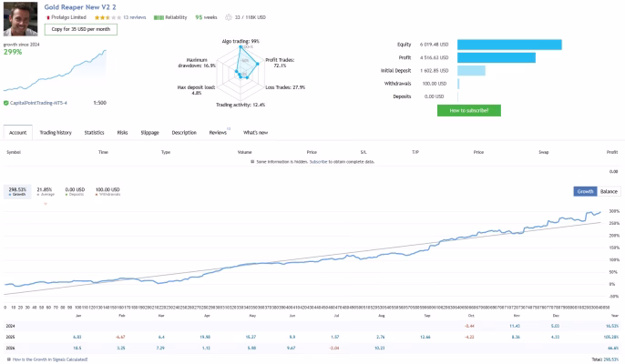
Task: Click the flag icon beside Profalgo Limited
Action: (x=47, y=17)
